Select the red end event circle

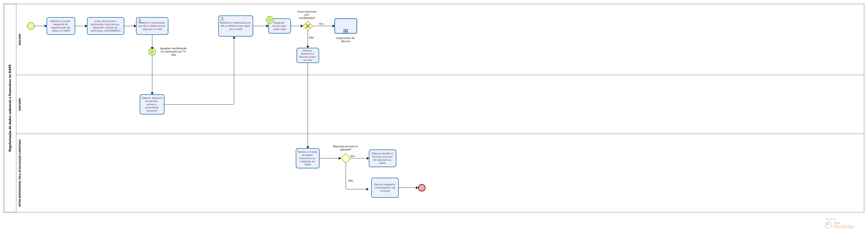[x=422, y=188]
